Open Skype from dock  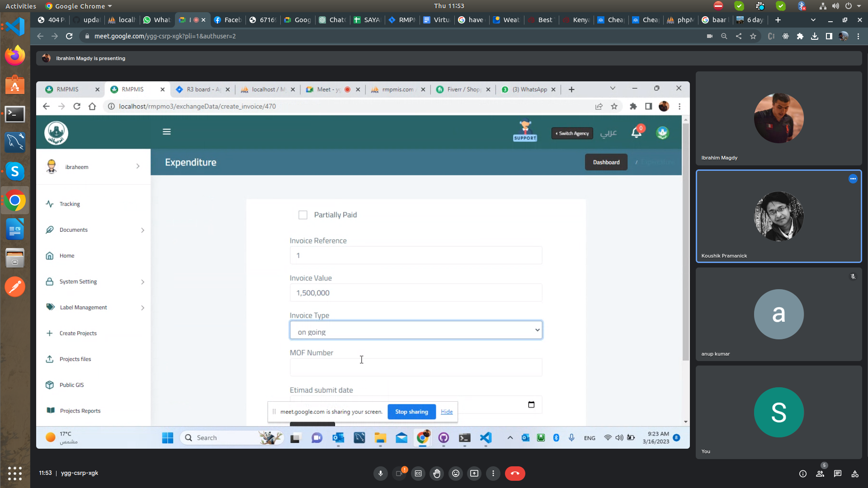pyautogui.click(x=15, y=171)
